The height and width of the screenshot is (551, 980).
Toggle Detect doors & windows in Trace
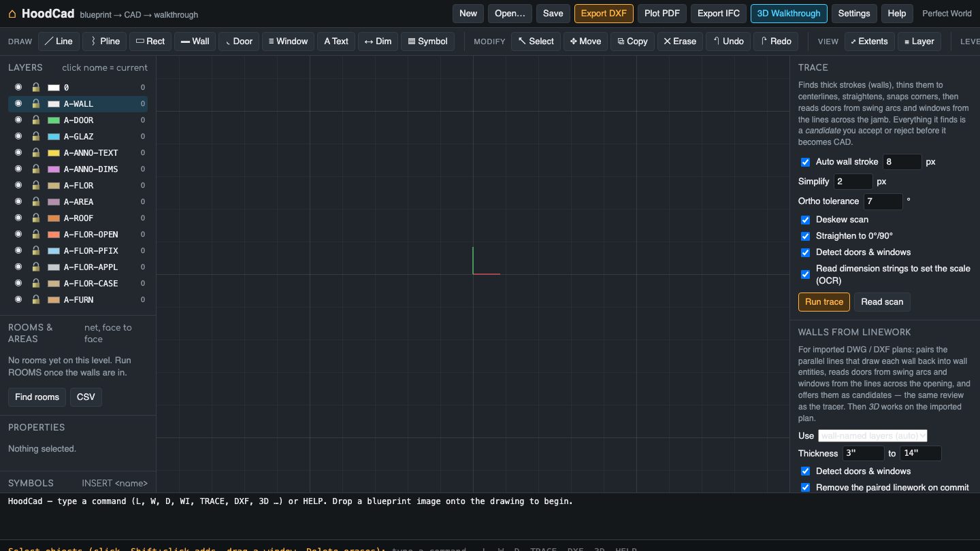click(x=805, y=252)
